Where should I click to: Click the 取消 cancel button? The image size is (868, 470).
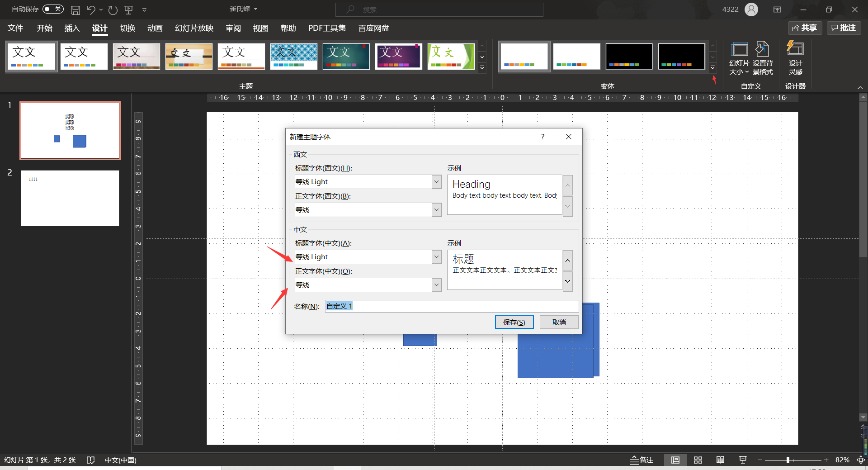[559, 322]
